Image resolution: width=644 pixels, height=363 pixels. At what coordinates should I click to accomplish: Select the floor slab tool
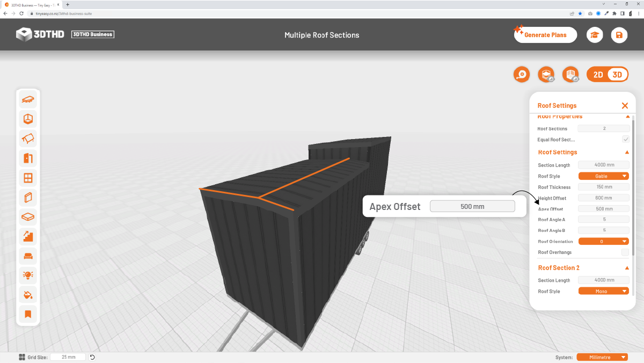coord(28,216)
